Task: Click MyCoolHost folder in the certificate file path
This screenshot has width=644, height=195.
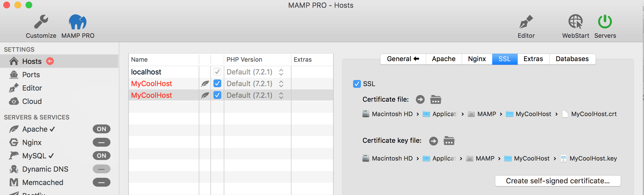Action: click(x=529, y=114)
